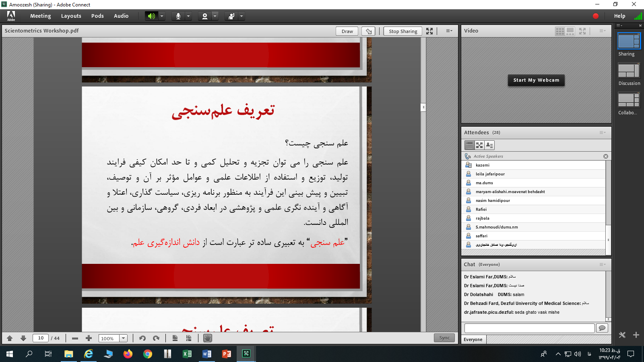The width and height of the screenshot is (644, 362).
Task: Click the zoom in plus icon
Action: pos(89,338)
